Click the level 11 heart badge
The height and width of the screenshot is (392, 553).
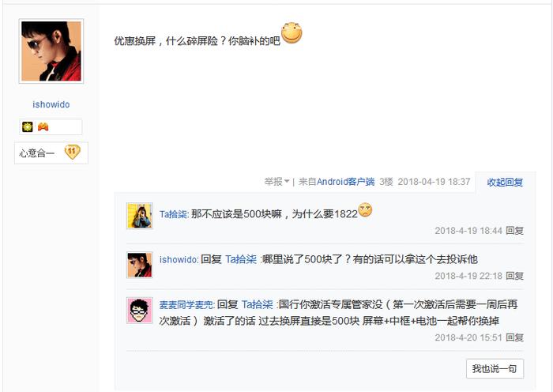point(71,153)
